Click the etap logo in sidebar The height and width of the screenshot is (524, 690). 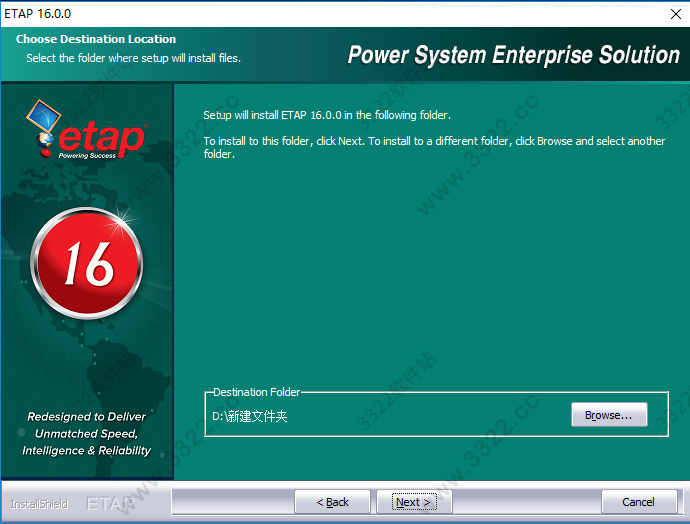click(x=86, y=130)
